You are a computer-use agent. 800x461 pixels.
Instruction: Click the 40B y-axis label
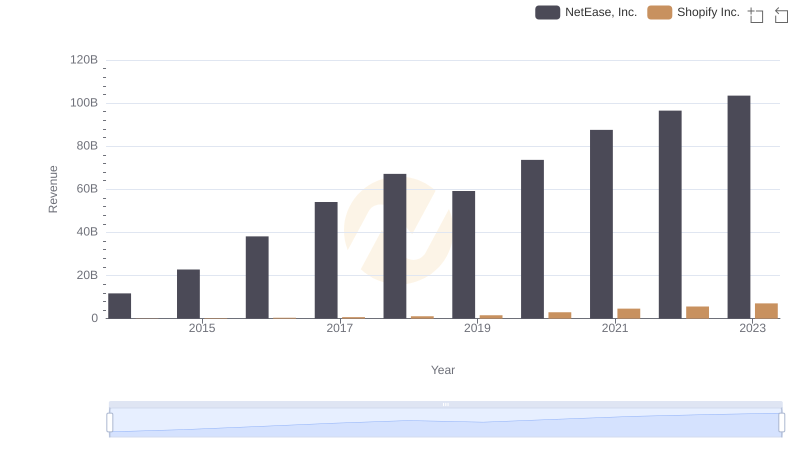87,232
